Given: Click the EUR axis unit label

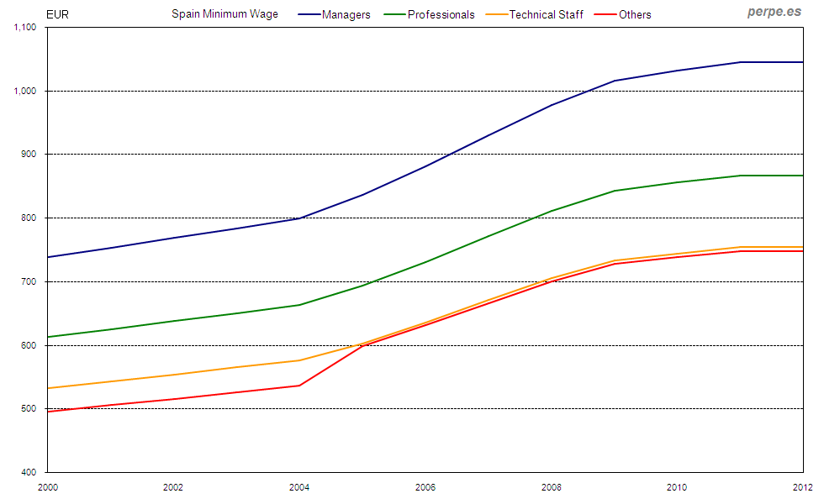Looking at the screenshot, I should pos(57,14).
